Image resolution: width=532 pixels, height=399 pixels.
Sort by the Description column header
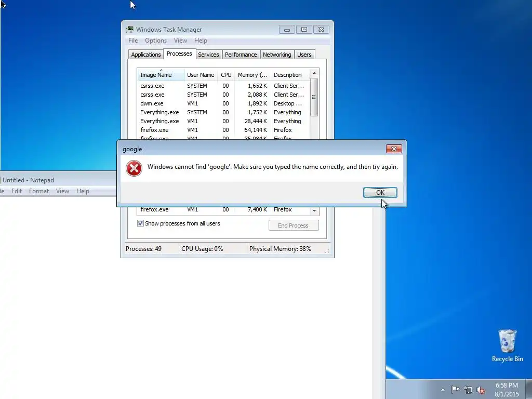pos(290,75)
